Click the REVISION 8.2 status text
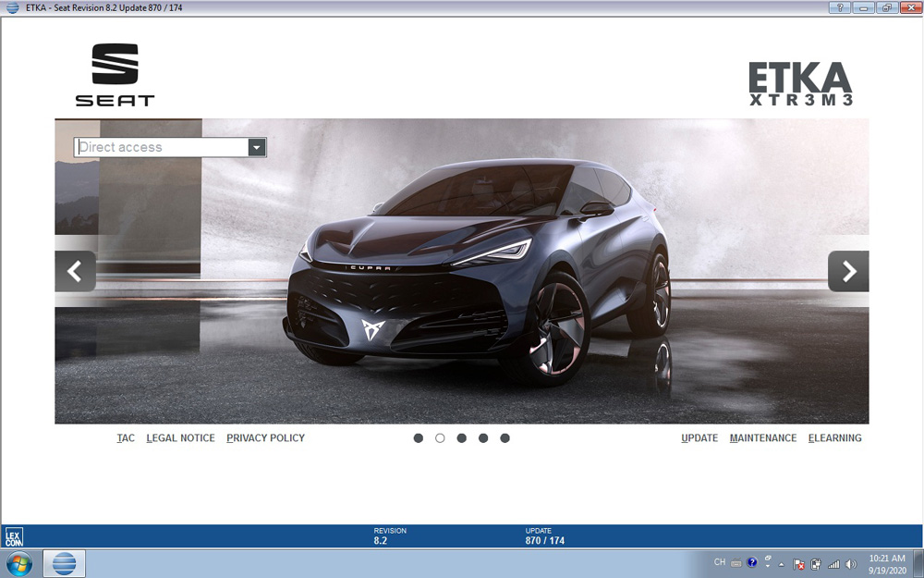Screen dimensions: 924x578 390,535
